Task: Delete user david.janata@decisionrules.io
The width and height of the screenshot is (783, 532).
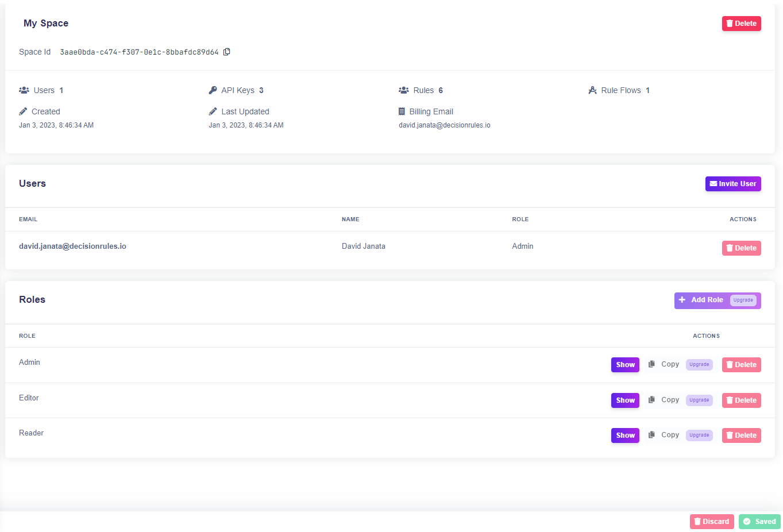Action: coord(741,248)
